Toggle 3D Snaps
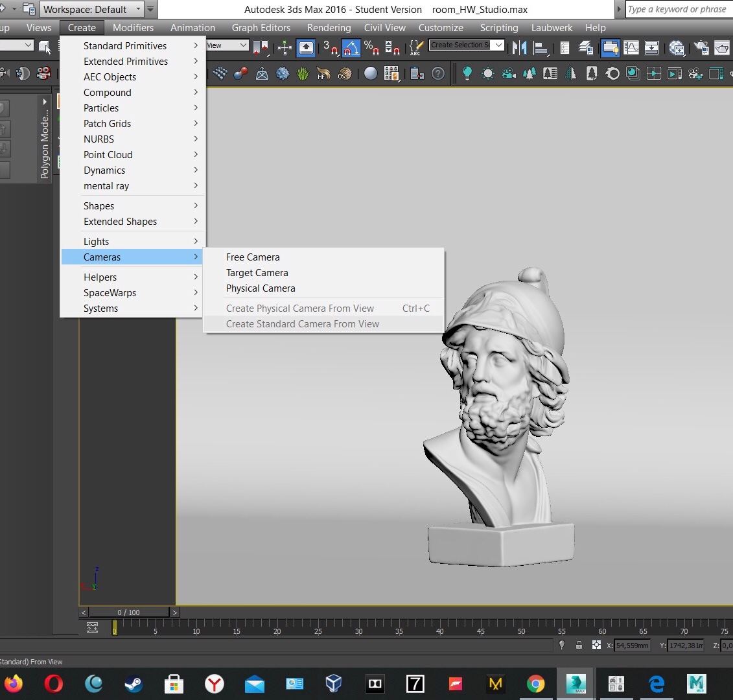Viewport: 733px width, 700px height. (330, 47)
